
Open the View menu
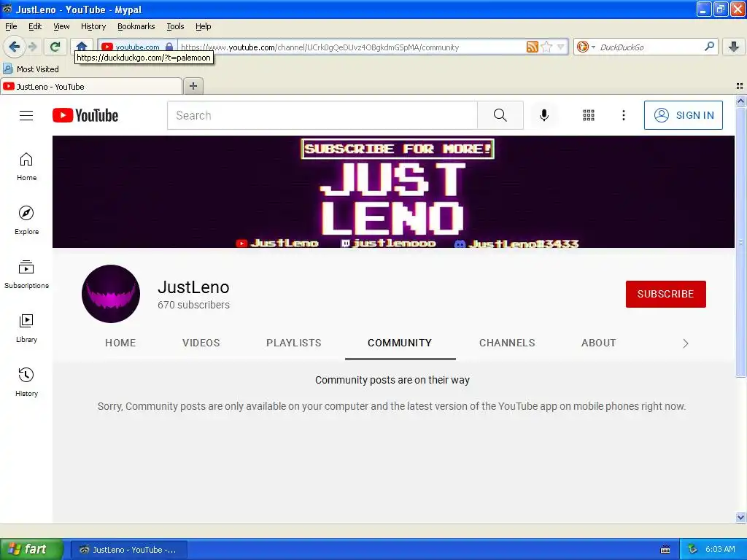pos(61,26)
